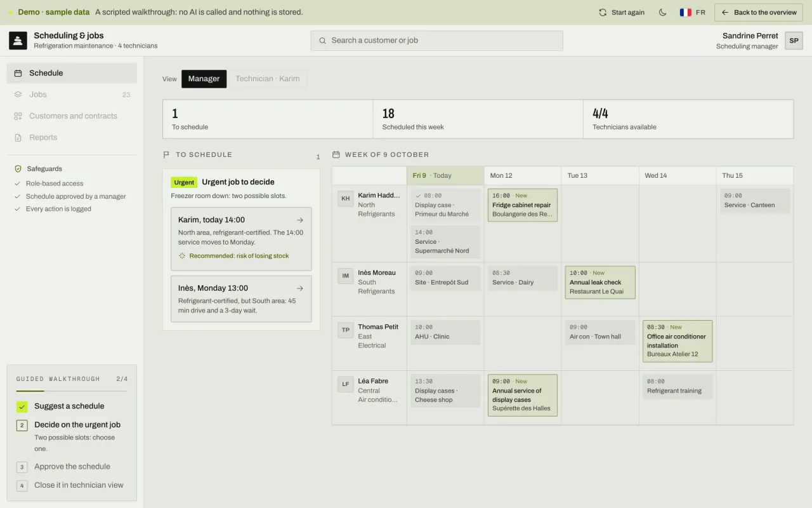This screenshot has height=508, width=812.
Task: Select step 4 Close it in technician view
Action: coord(72,485)
